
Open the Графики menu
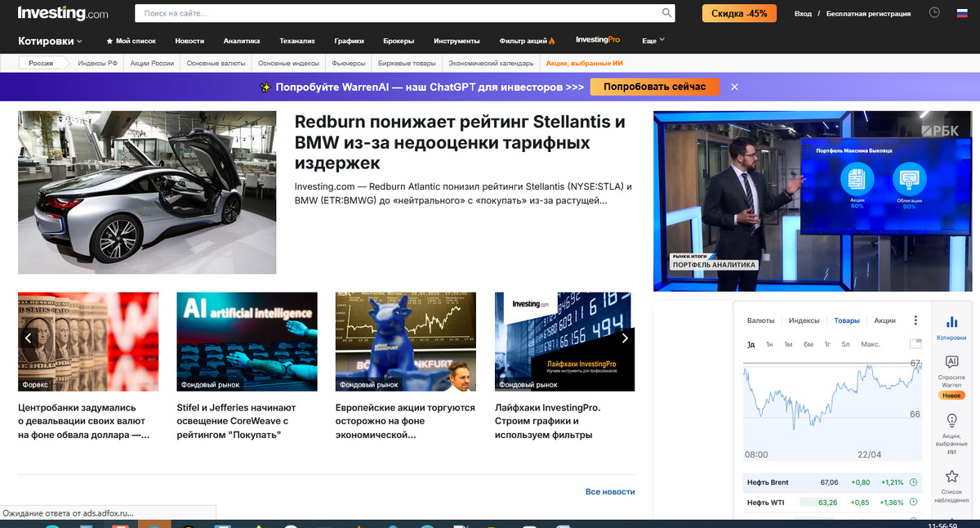coord(349,41)
